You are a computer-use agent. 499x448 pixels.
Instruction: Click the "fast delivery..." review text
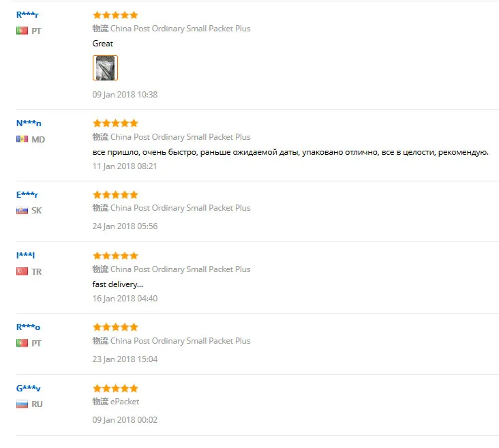(x=118, y=284)
